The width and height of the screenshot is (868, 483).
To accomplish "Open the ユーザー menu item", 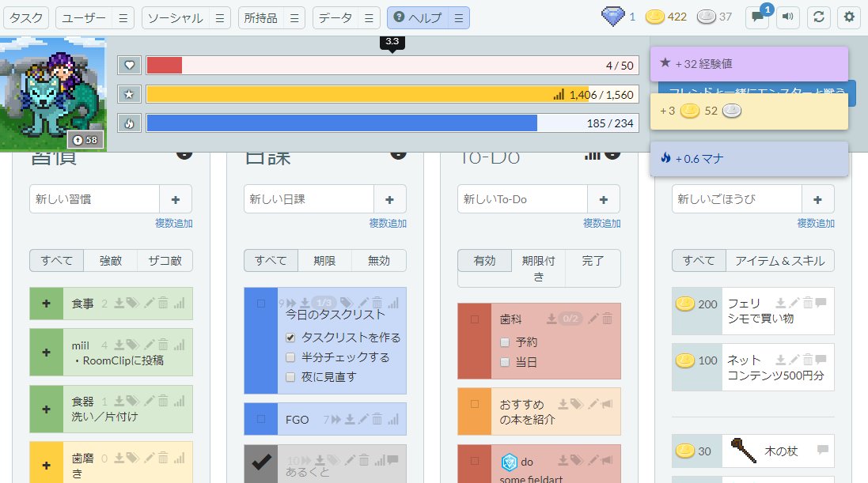I will coord(84,18).
